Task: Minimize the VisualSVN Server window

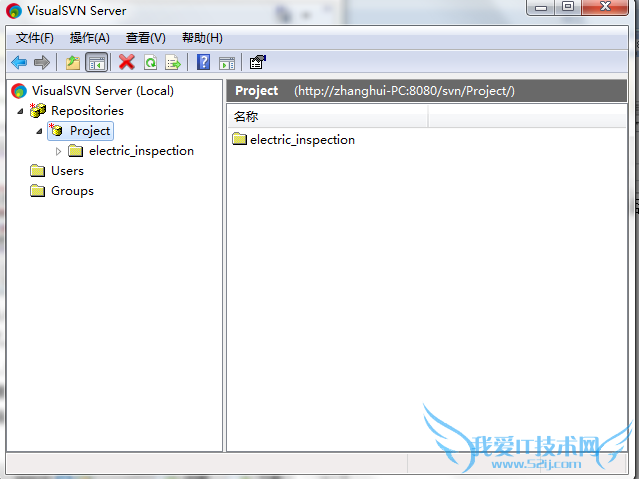Action: [540, 7]
